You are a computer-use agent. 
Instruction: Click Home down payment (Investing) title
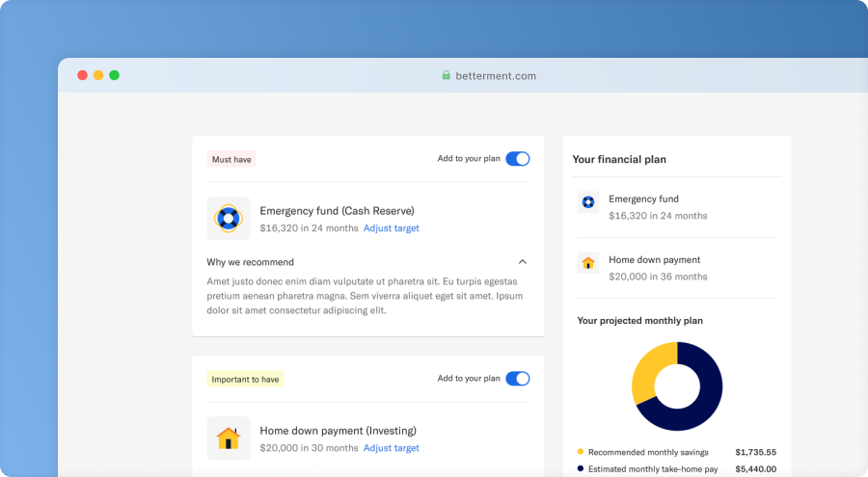339,431
